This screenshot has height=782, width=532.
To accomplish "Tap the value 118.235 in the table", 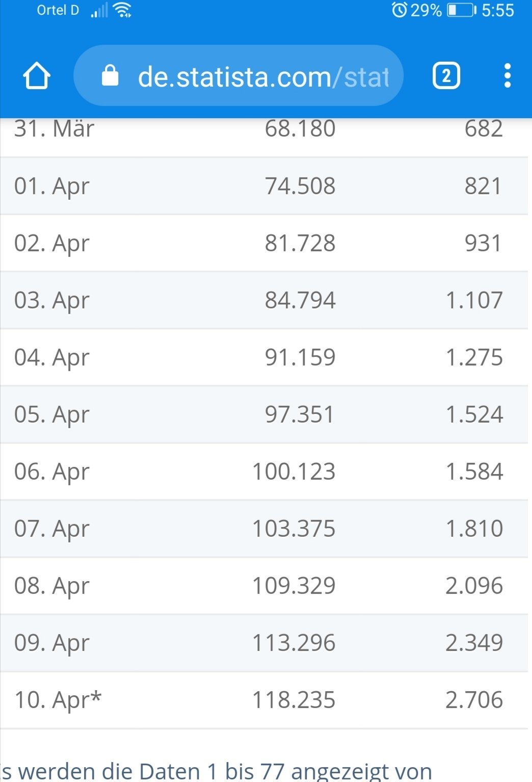I will click(294, 700).
